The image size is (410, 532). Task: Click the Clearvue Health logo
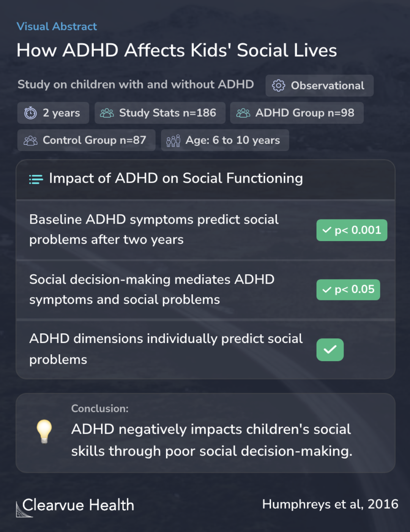75,506
